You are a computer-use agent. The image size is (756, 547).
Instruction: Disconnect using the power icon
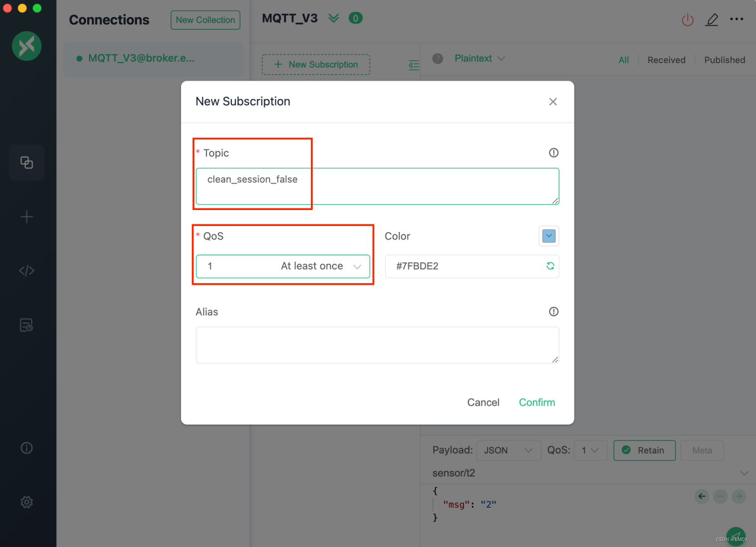coord(687,19)
